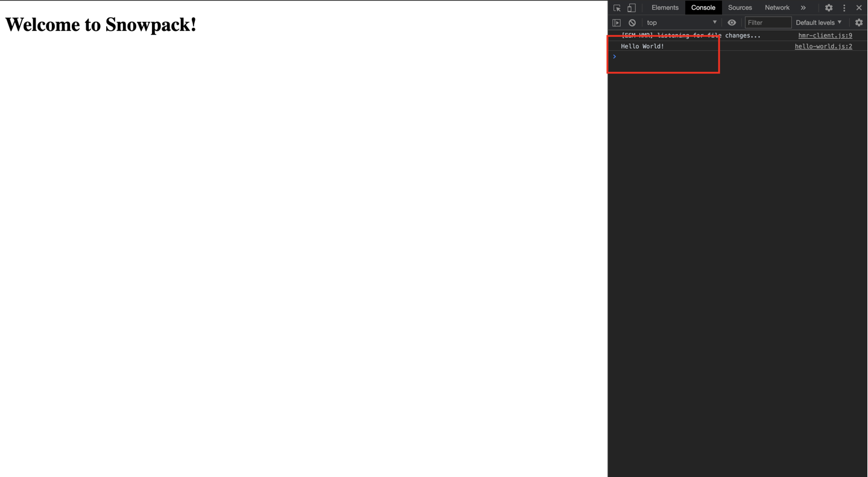Open the hello-world.js:2 source link
The height and width of the screenshot is (477, 868).
click(823, 46)
